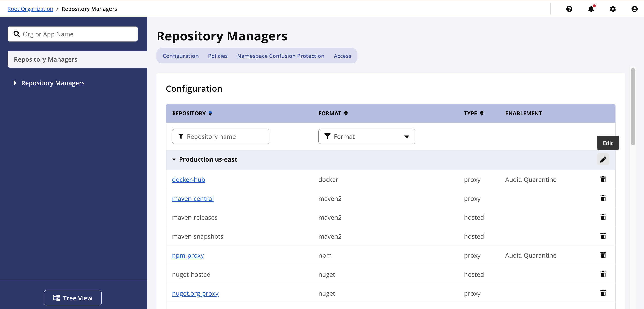Image resolution: width=644 pixels, height=309 pixels.
Task: Click the npm format cell
Action: (x=325, y=256)
